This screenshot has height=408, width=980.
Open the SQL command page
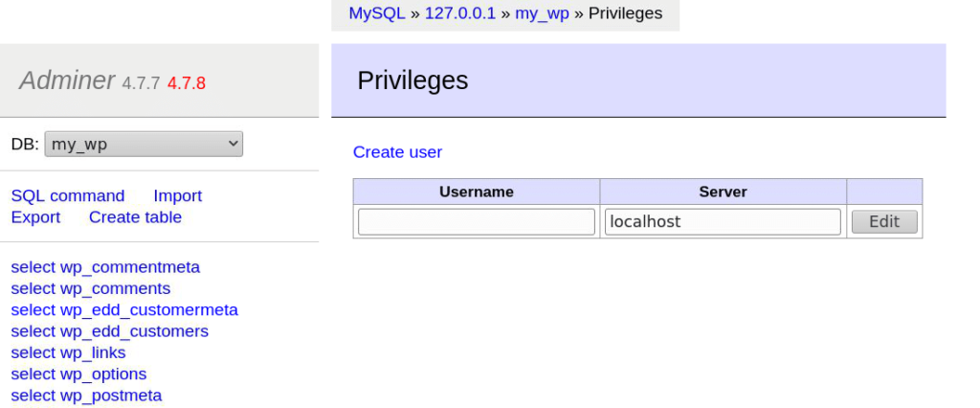(x=68, y=195)
